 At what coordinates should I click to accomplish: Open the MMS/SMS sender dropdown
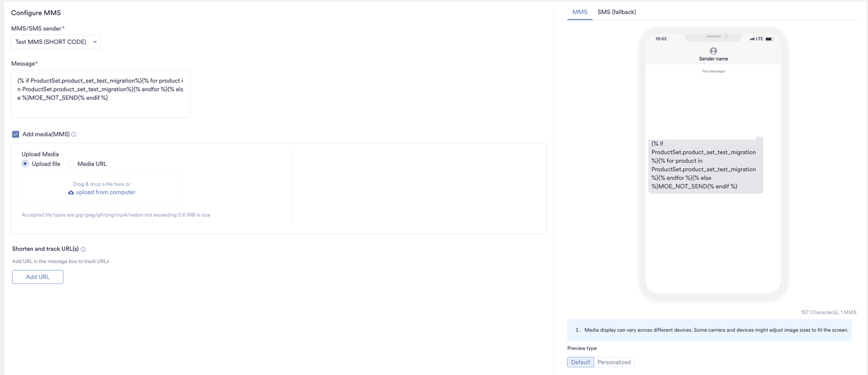point(56,42)
